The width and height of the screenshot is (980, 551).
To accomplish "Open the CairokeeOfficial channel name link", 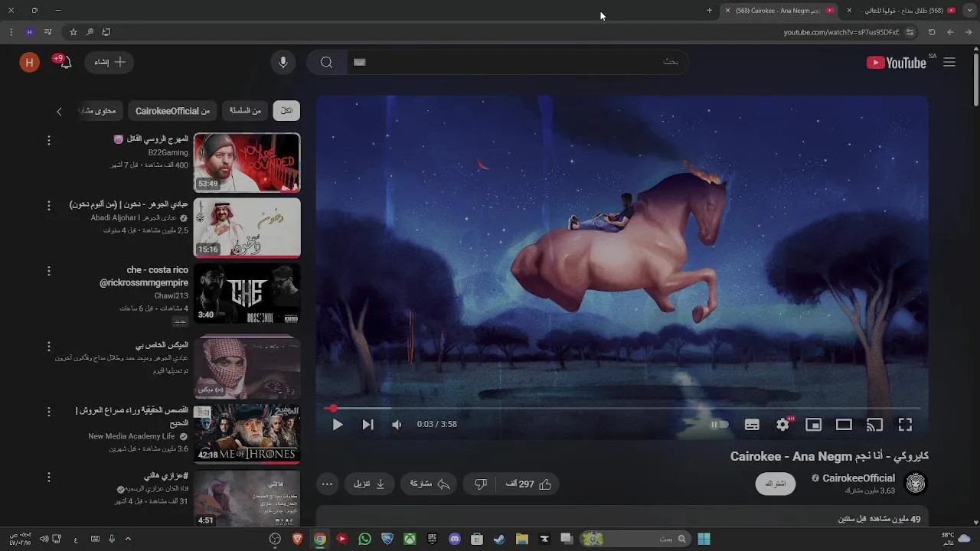I will click(858, 478).
